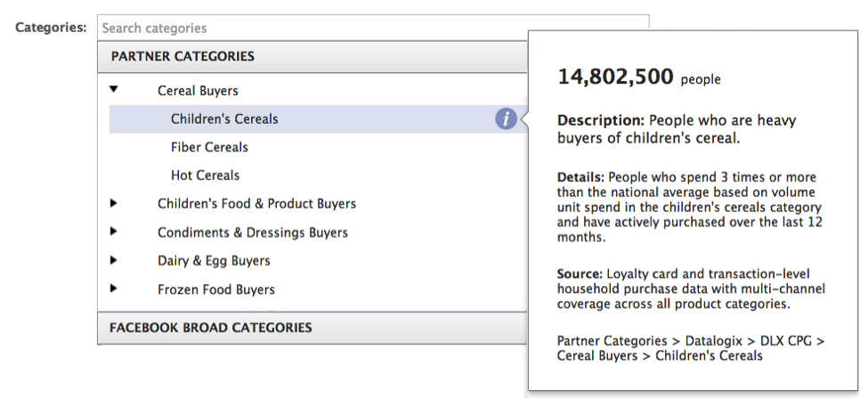Click Condiments & Dressings Buyers label
Viewport: 868px width, 399px height.
pyautogui.click(x=253, y=232)
